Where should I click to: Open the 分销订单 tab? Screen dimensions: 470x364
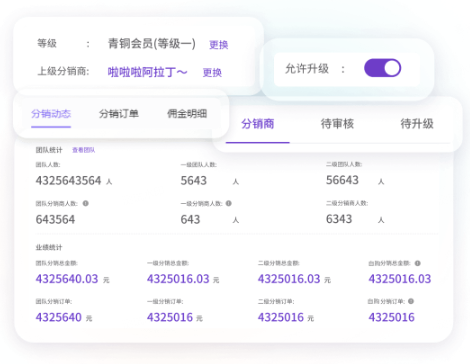(x=119, y=114)
